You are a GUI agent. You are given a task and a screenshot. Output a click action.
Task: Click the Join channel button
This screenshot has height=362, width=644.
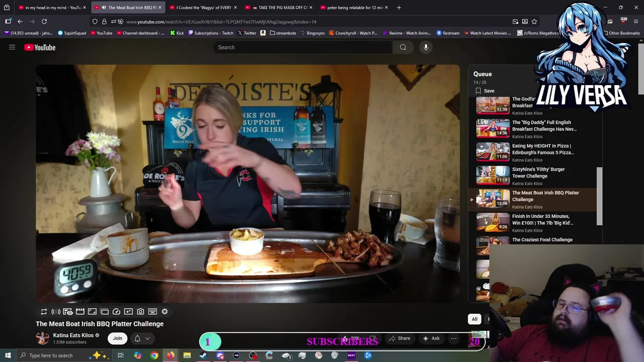(117, 338)
